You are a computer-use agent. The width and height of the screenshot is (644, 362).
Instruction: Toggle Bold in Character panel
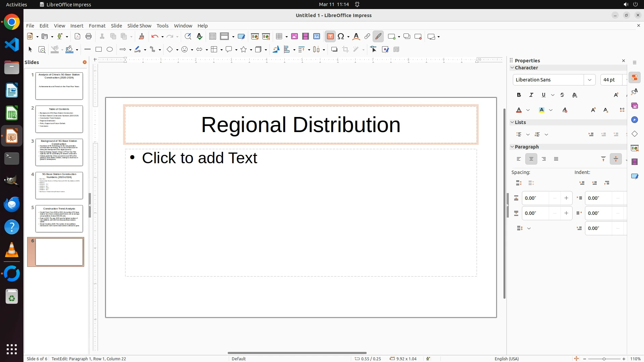click(519, 95)
